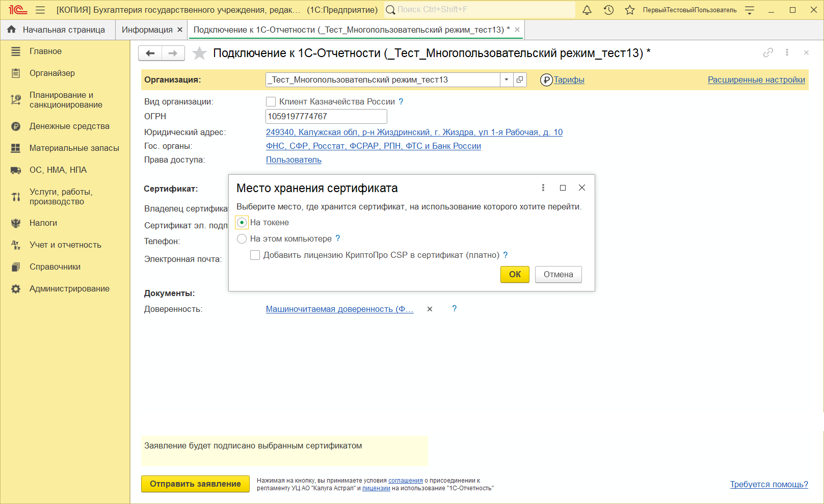Open Тарифы link

point(569,80)
